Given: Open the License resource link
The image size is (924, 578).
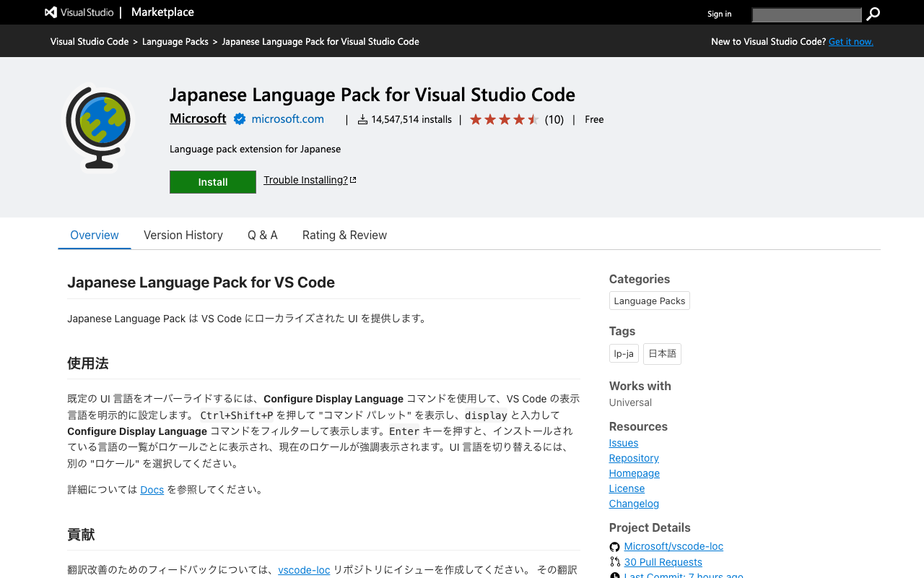Looking at the screenshot, I should point(627,488).
